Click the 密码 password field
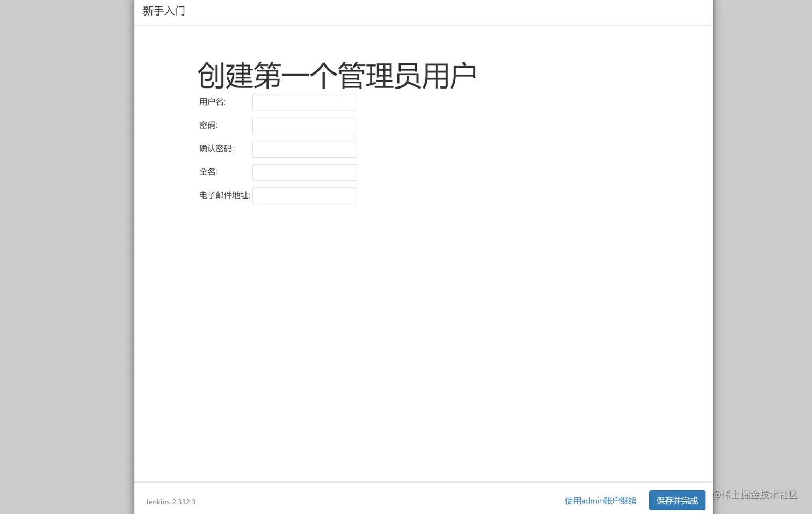This screenshot has height=514, width=812. 304,126
